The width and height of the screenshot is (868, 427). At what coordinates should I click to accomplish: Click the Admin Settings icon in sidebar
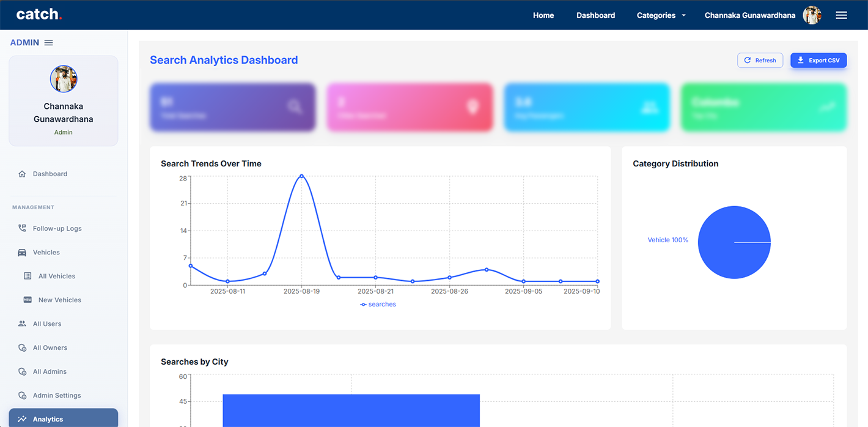(22, 395)
